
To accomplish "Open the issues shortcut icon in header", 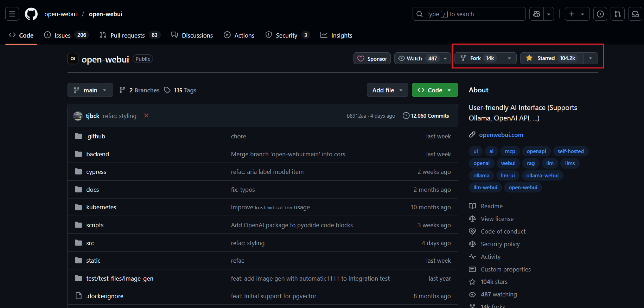I will point(600,14).
